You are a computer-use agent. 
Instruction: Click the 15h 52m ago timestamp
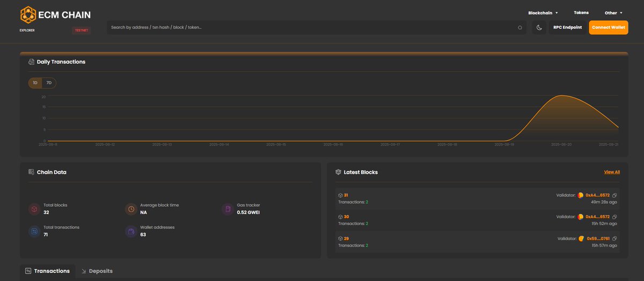coord(604,224)
